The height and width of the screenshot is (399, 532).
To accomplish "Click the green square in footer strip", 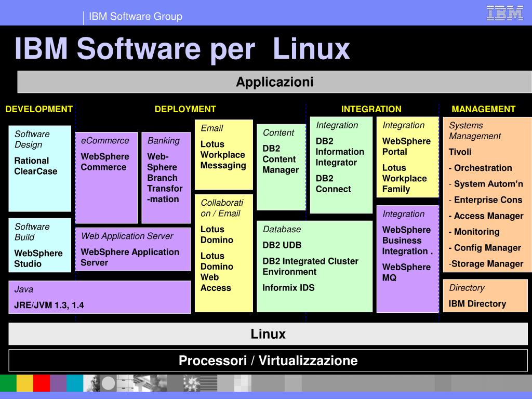I will coord(8,383).
